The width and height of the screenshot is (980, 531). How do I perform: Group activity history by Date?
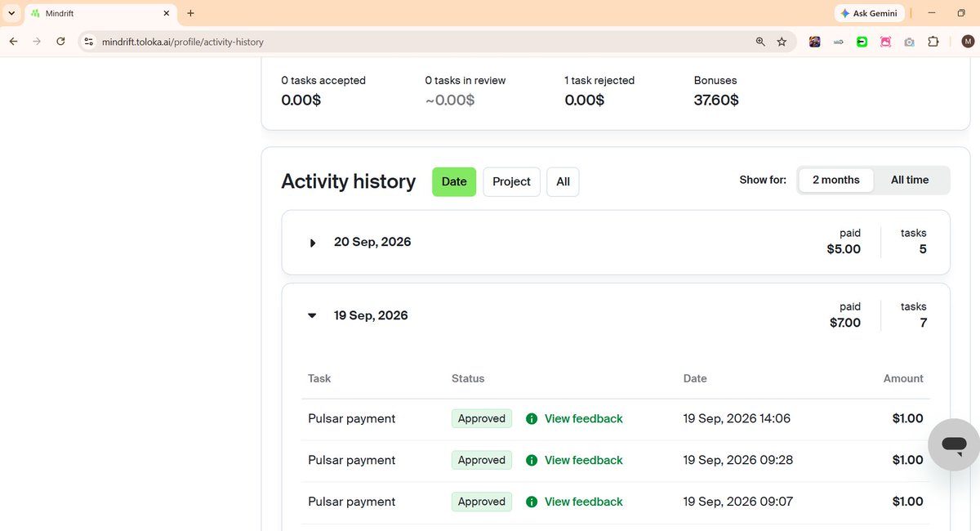(x=454, y=181)
